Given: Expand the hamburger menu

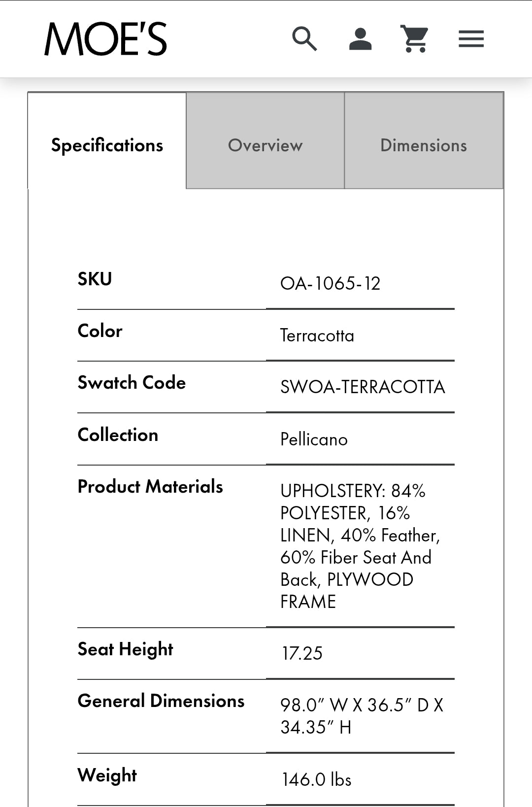Looking at the screenshot, I should [471, 39].
